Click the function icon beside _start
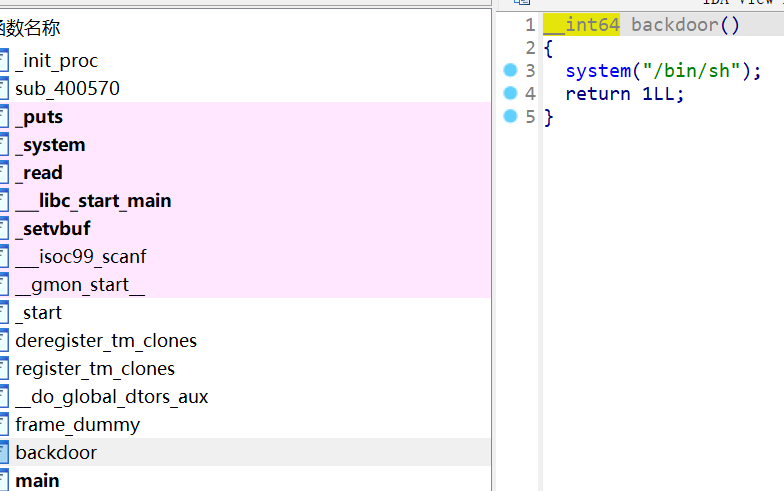 point(4,312)
